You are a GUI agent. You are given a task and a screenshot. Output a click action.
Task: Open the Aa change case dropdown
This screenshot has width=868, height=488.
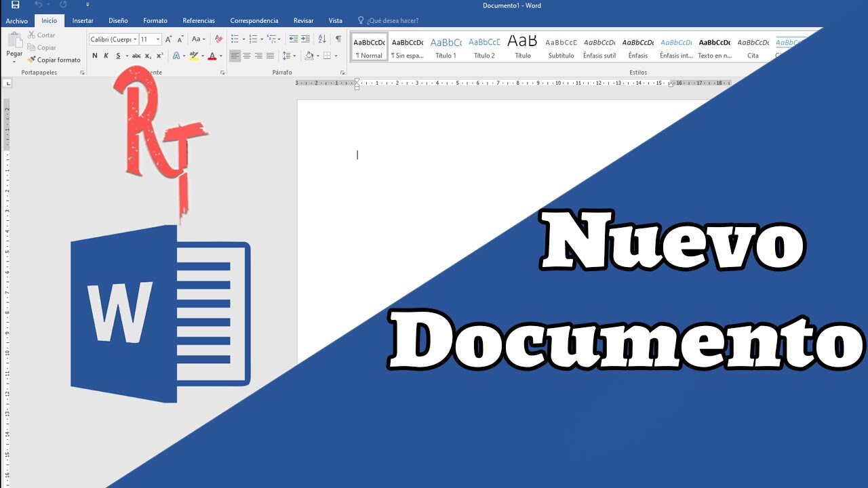198,39
